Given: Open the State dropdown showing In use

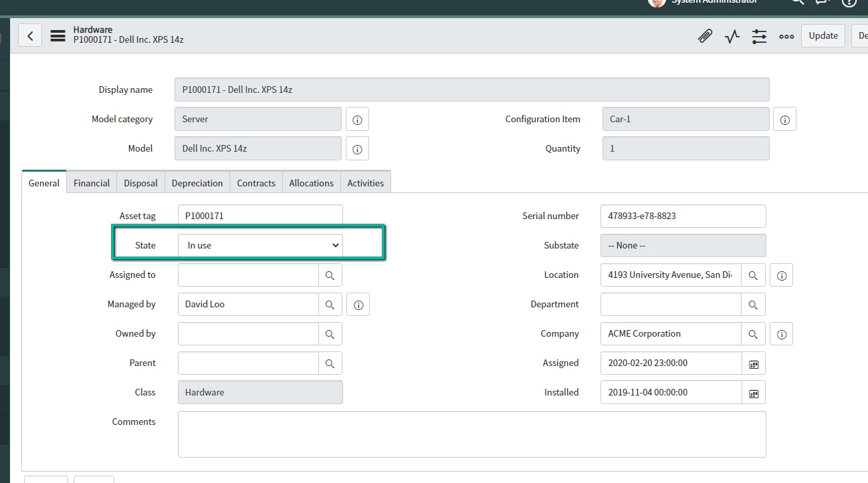Looking at the screenshot, I should point(260,245).
